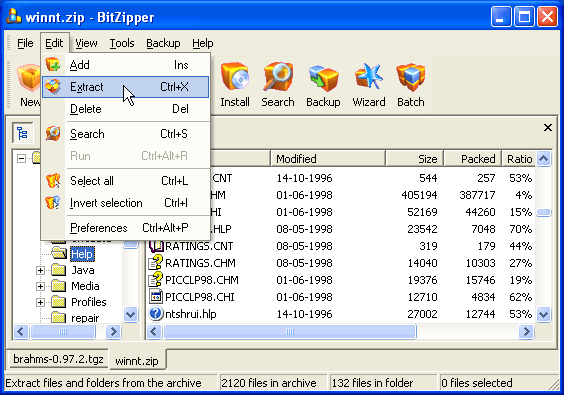Click file list scroll right arrow
Screen dimensions: 564x395
526,331
